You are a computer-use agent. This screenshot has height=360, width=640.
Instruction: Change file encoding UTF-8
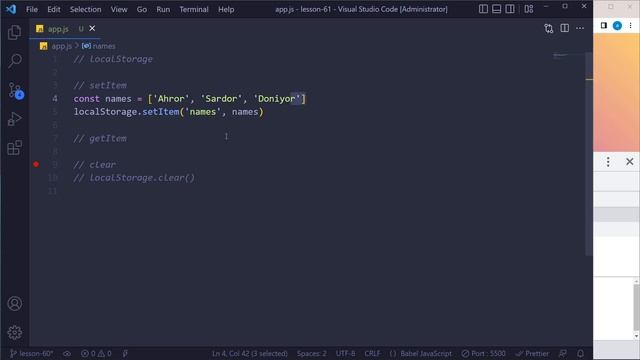(x=345, y=353)
